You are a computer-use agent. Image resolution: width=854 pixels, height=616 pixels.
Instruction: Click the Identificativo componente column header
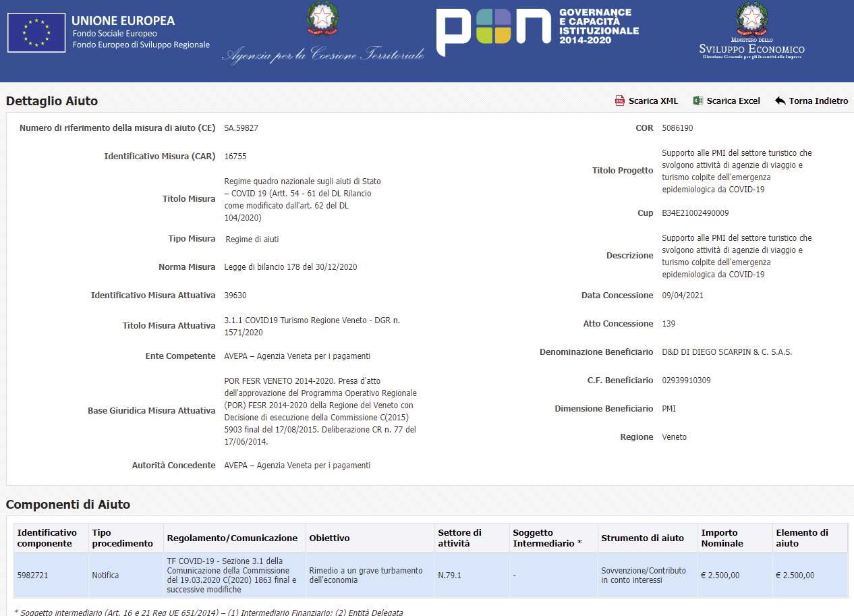click(x=51, y=538)
